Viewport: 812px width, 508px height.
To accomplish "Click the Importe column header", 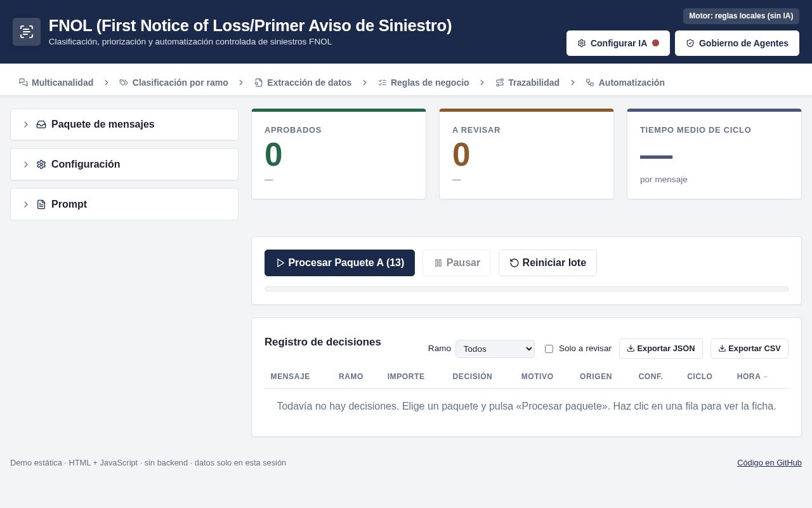I will (x=406, y=377).
